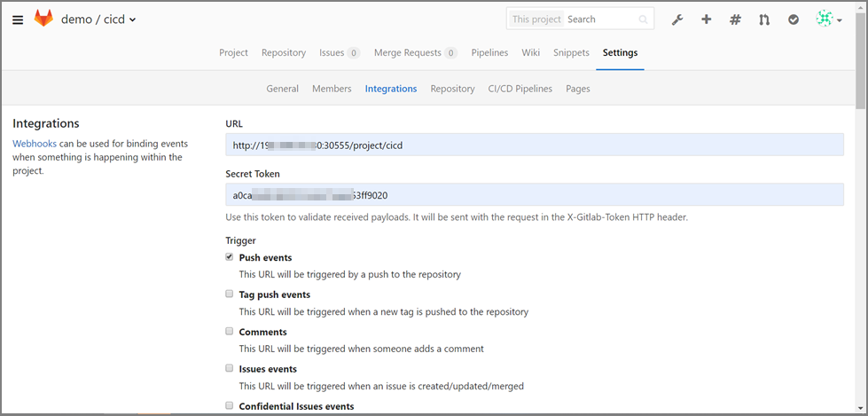Click the Issues count badge 0
868x416 pixels.
[353, 53]
